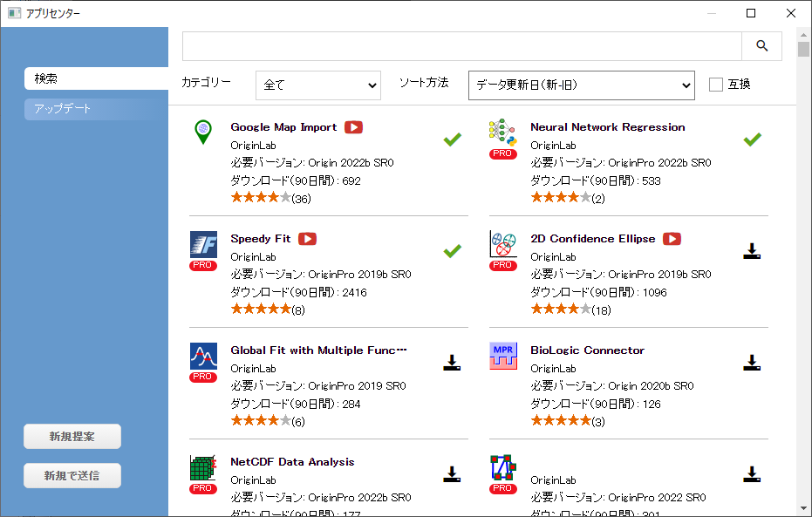Maximize the アプリセンター window
The height and width of the screenshot is (517, 812).
click(x=751, y=13)
